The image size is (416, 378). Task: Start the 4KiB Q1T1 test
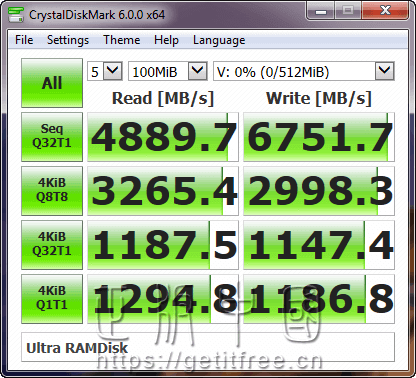(x=52, y=299)
